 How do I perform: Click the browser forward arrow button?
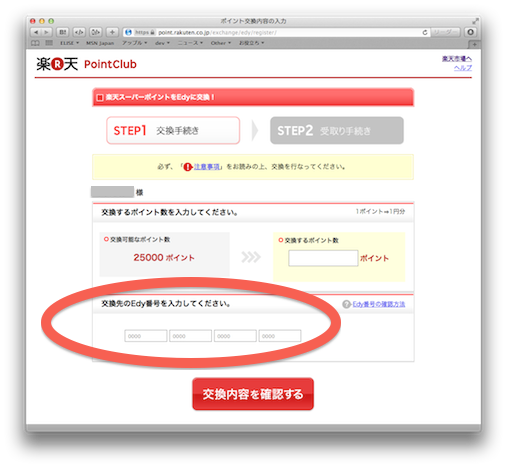(x=46, y=32)
